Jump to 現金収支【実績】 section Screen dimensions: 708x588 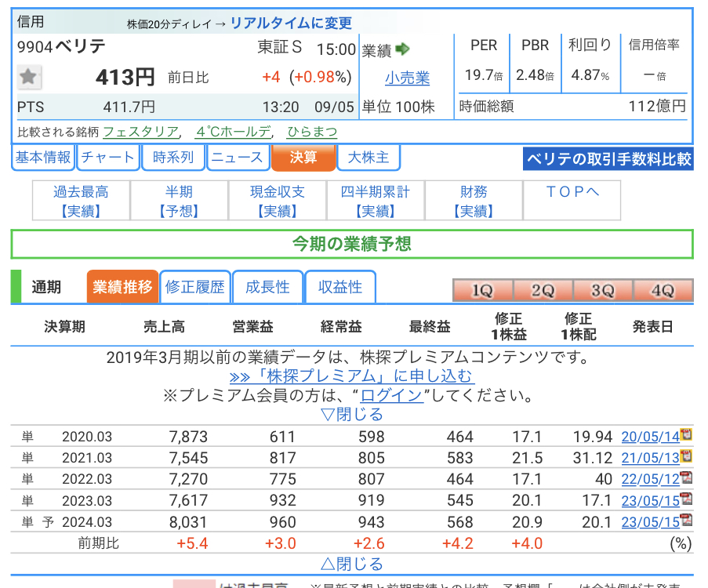[x=278, y=201]
